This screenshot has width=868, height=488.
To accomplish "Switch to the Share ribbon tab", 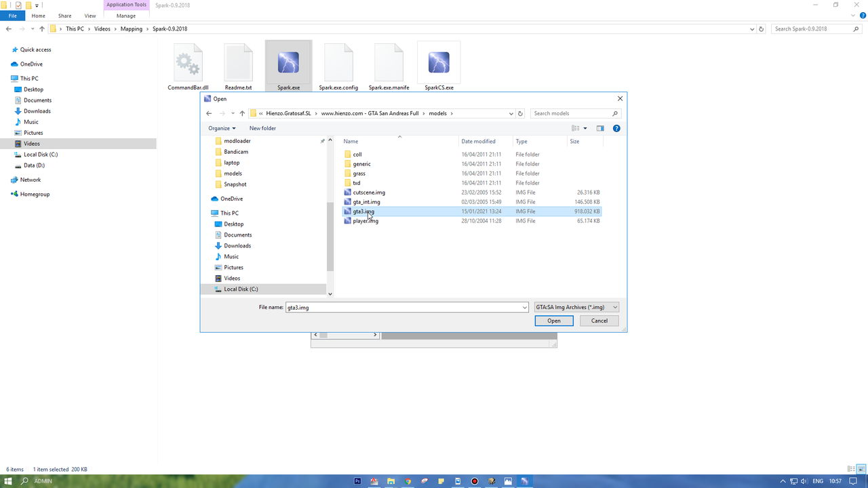I will point(64,16).
